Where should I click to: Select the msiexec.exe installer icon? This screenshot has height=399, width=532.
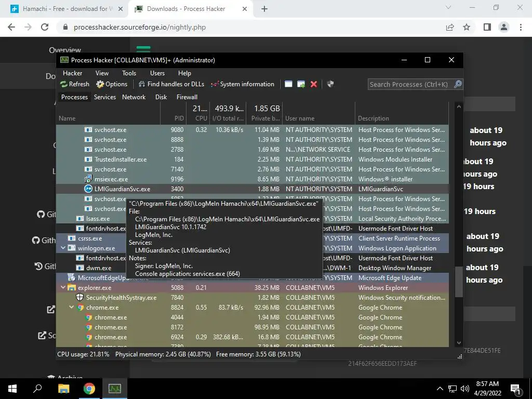click(x=88, y=179)
